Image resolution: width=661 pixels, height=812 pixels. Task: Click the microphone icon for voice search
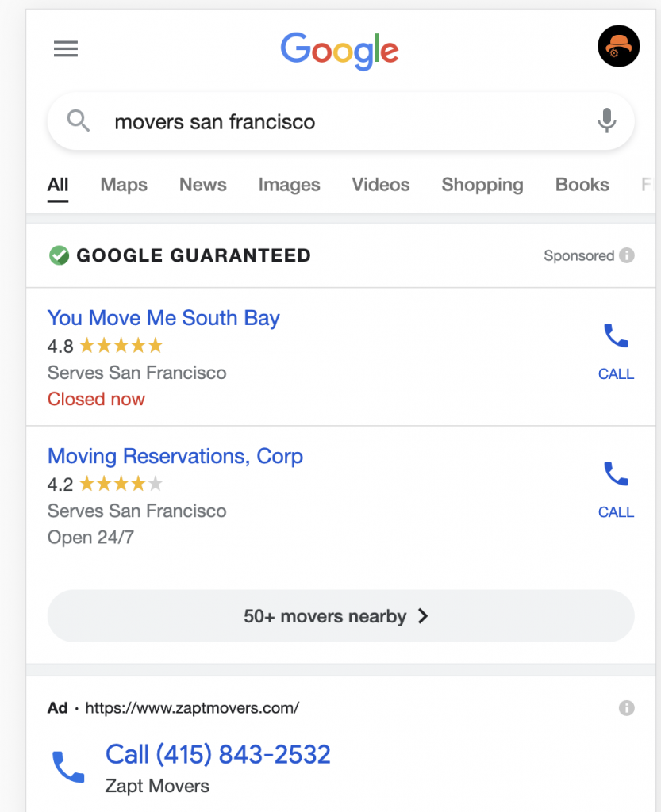(x=606, y=121)
